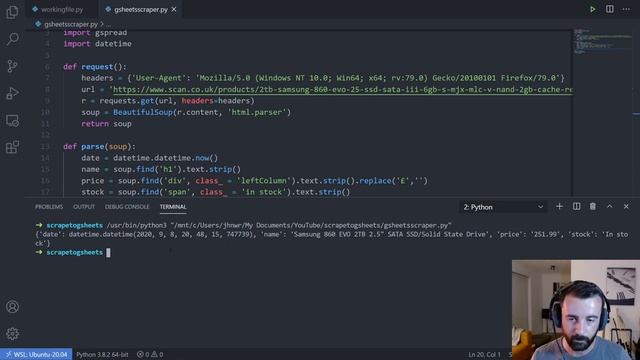Open the Explorer view in activity bar
The height and width of the screenshot is (360, 640).
(12, 12)
